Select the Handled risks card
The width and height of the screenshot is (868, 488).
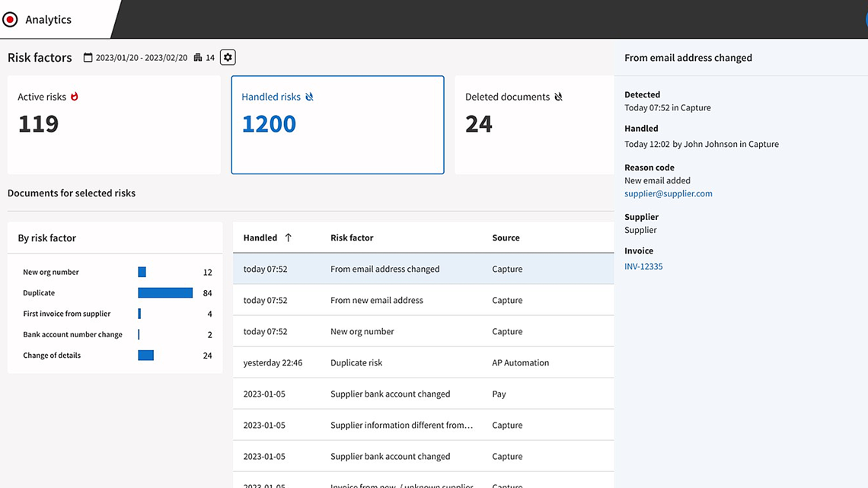click(337, 125)
